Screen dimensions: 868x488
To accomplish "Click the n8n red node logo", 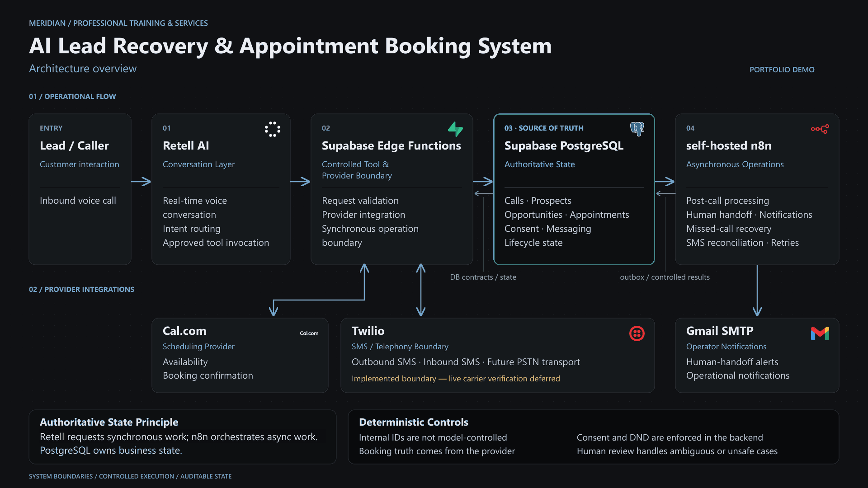I will [820, 129].
